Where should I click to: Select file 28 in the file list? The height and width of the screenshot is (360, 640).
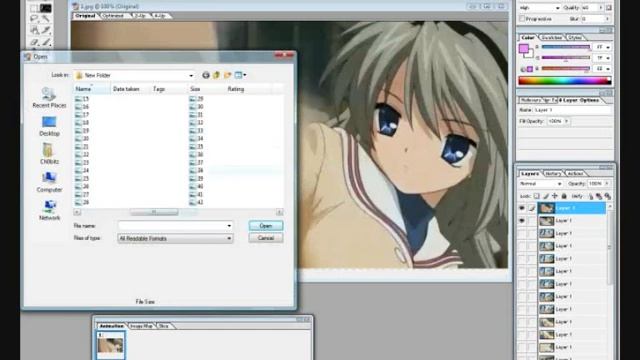click(x=82, y=202)
